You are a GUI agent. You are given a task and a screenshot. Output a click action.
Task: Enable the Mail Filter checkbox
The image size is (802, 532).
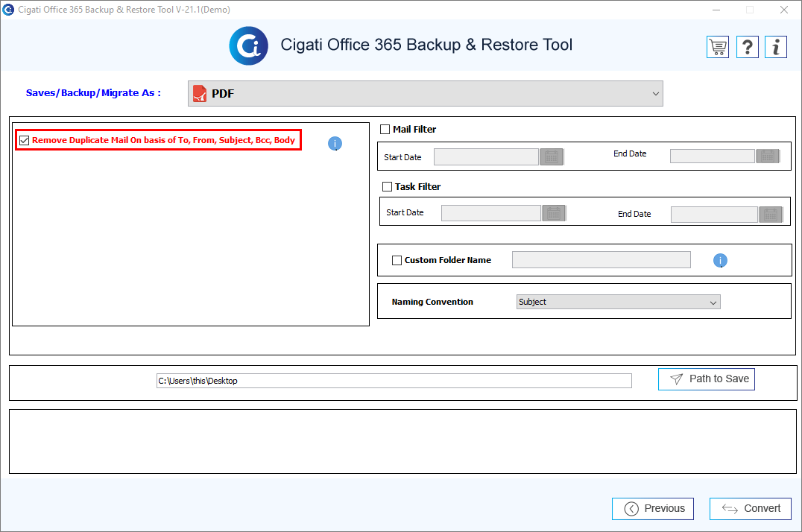pyautogui.click(x=385, y=130)
